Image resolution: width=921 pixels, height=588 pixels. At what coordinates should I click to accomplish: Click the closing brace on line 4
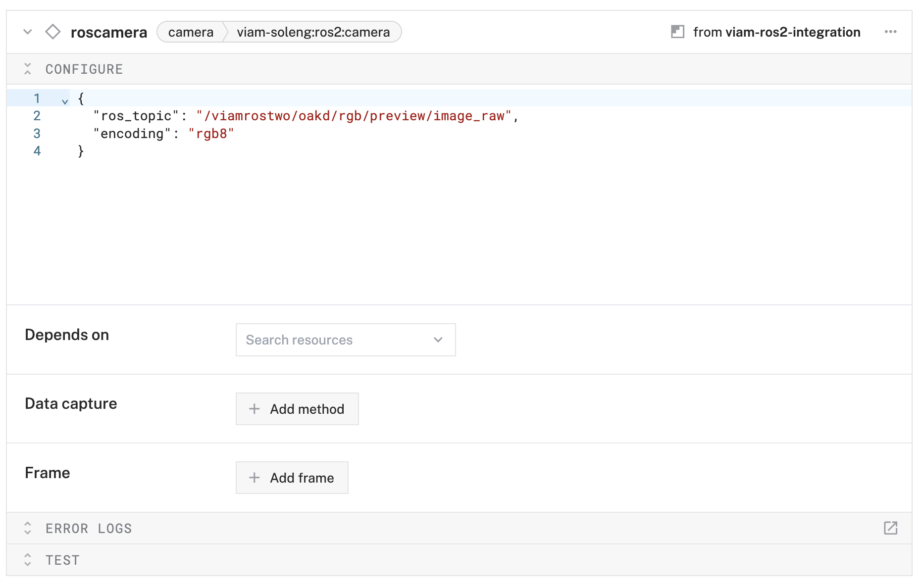[x=81, y=151]
